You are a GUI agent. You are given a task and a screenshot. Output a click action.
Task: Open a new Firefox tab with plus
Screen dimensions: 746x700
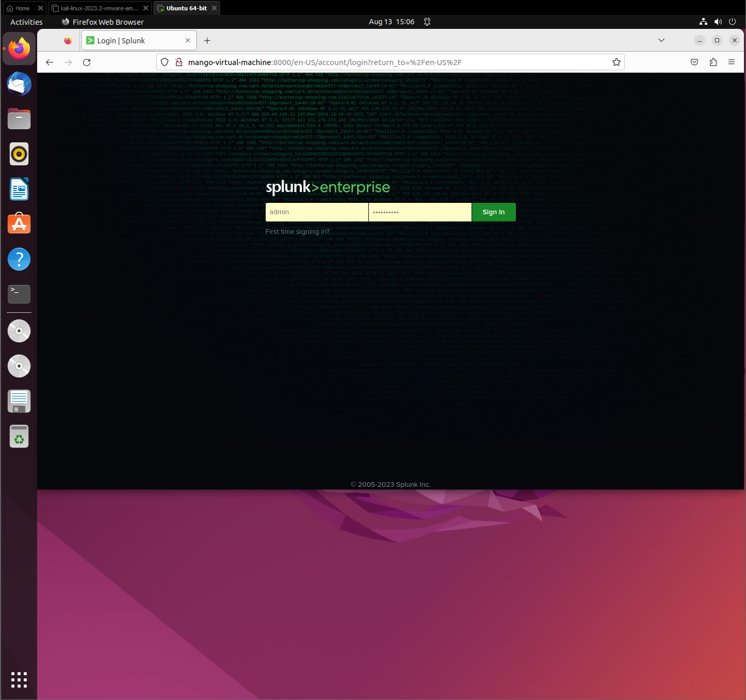(207, 41)
